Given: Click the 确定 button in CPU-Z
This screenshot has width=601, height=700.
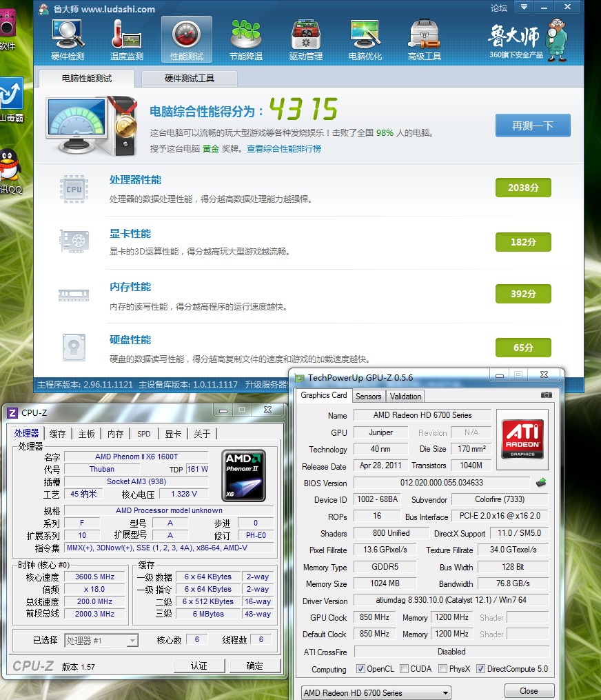Looking at the screenshot, I should 255,666.
